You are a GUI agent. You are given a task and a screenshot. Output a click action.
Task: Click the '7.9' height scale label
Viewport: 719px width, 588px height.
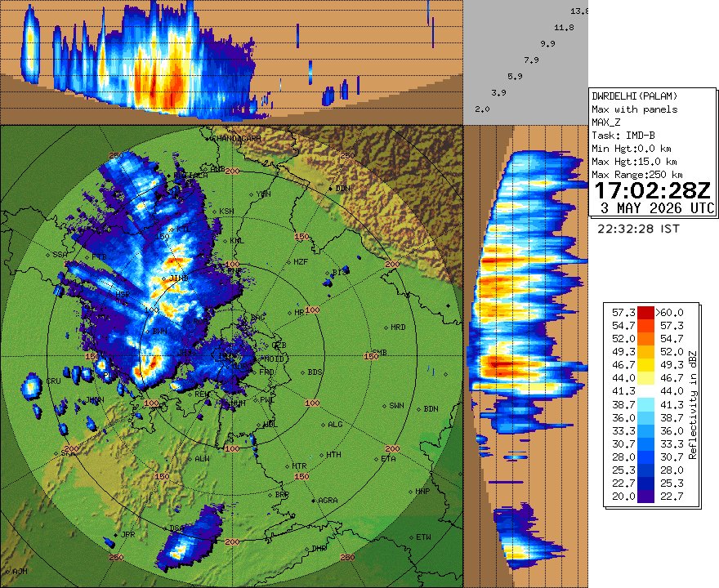(x=531, y=60)
